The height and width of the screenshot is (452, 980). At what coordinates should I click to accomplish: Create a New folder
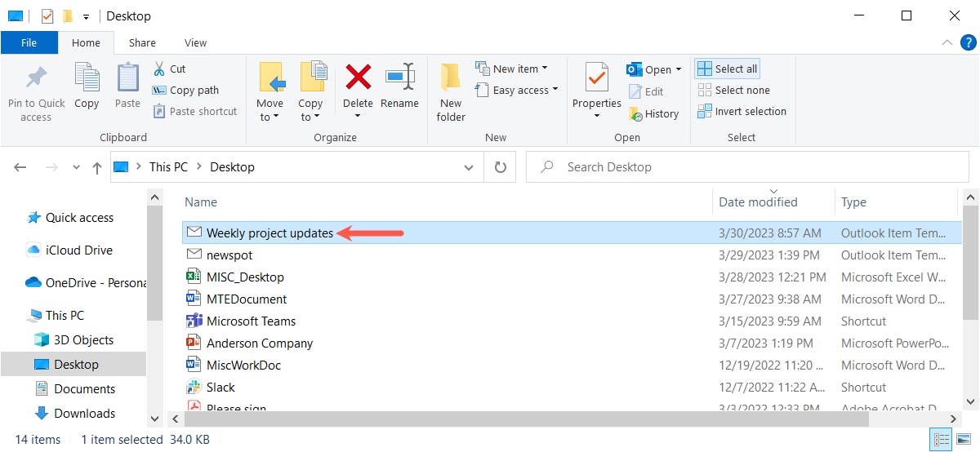click(x=451, y=92)
